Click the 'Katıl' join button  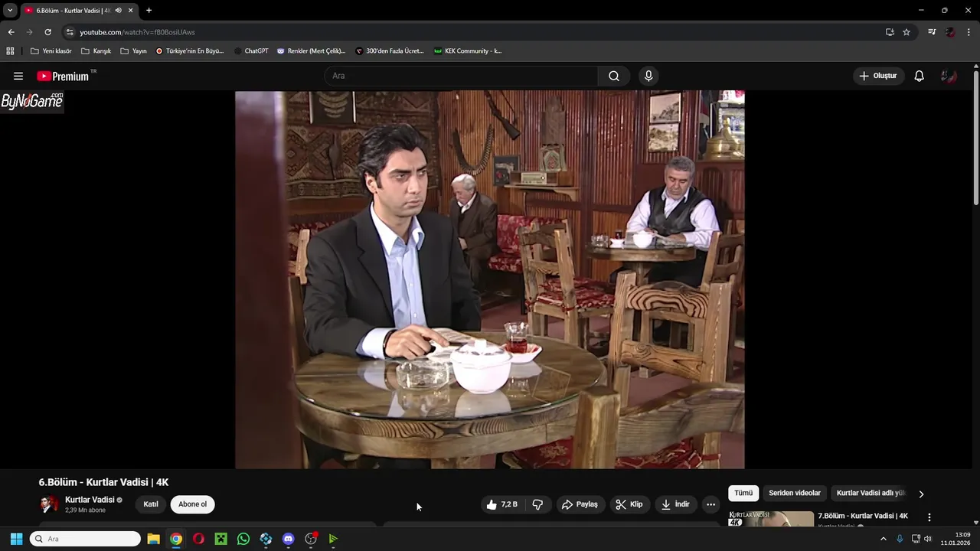151,504
